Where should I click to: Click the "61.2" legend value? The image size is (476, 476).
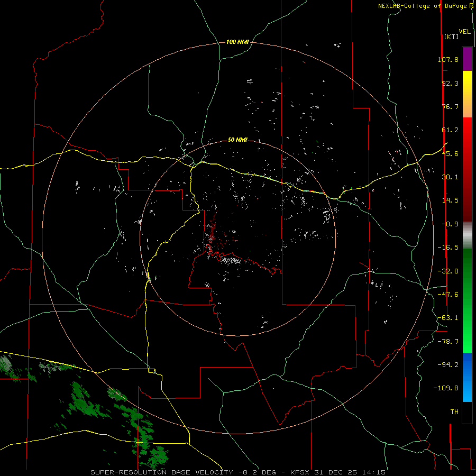click(450, 130)
